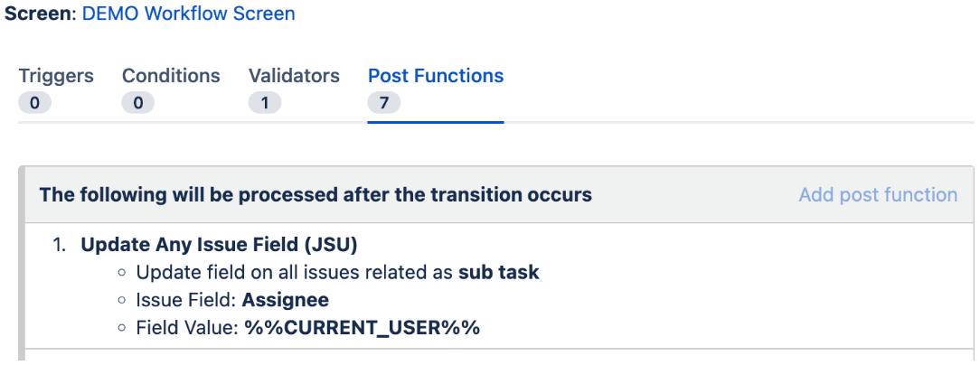Viewport: 980px width, 365px height.
Task: Click the 'processed after the transition occurs' header
Action: click(x=316, y=194)
